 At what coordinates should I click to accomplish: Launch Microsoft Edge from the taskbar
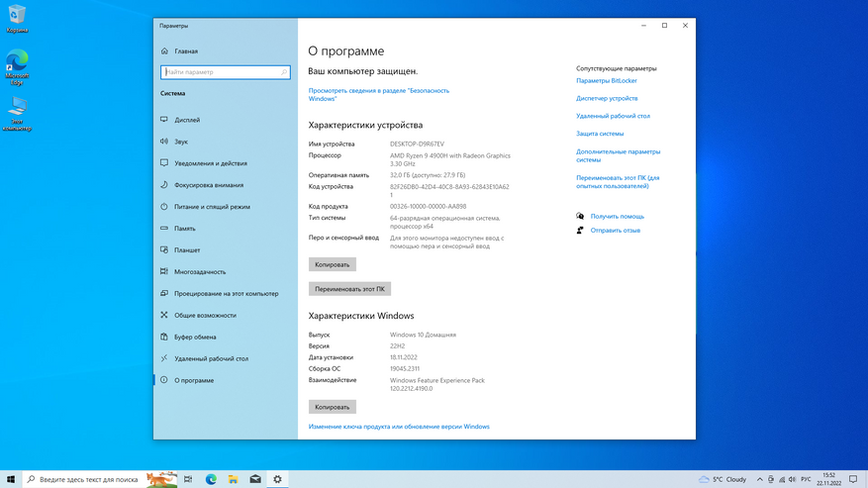click(211, 479)
